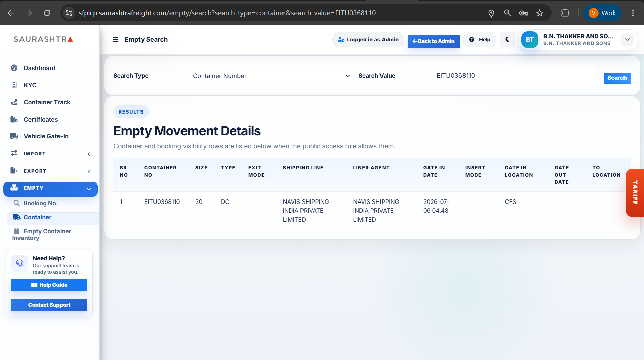Expand the IMPORT menu section
This screenshot has height=360, width=644.
50,154
